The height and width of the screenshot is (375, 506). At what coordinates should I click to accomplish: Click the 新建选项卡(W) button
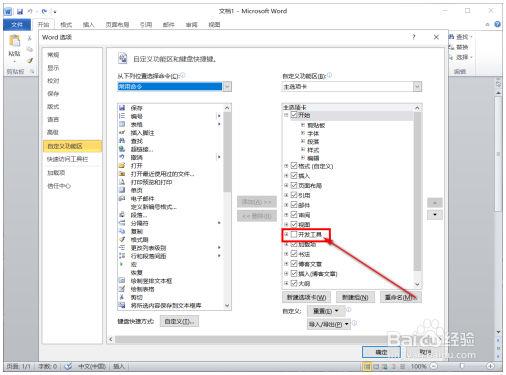click(x=306, y=297)
